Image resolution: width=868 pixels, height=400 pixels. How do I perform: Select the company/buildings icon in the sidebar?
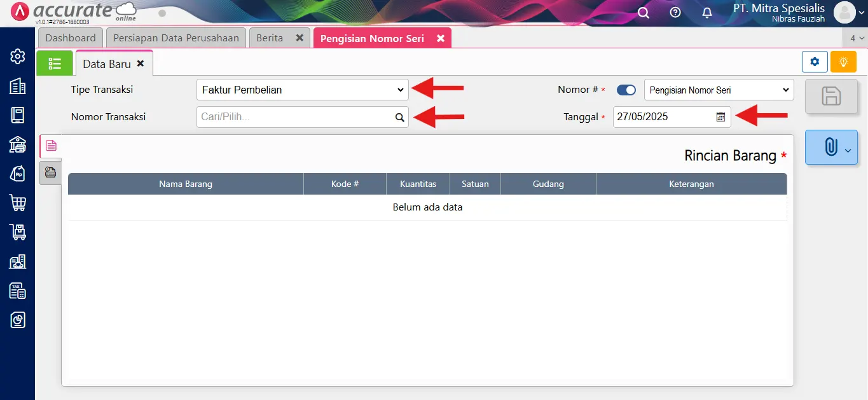(17, 85)
